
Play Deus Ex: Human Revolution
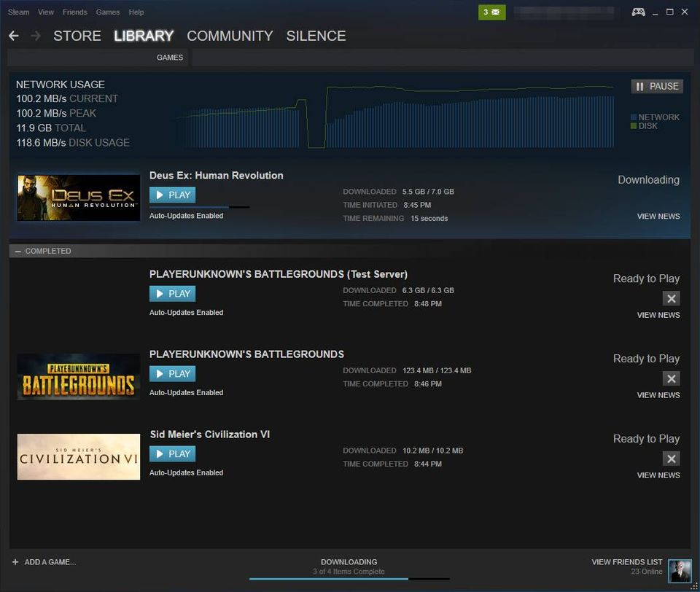pyautogui.click(x=172, y=195)
